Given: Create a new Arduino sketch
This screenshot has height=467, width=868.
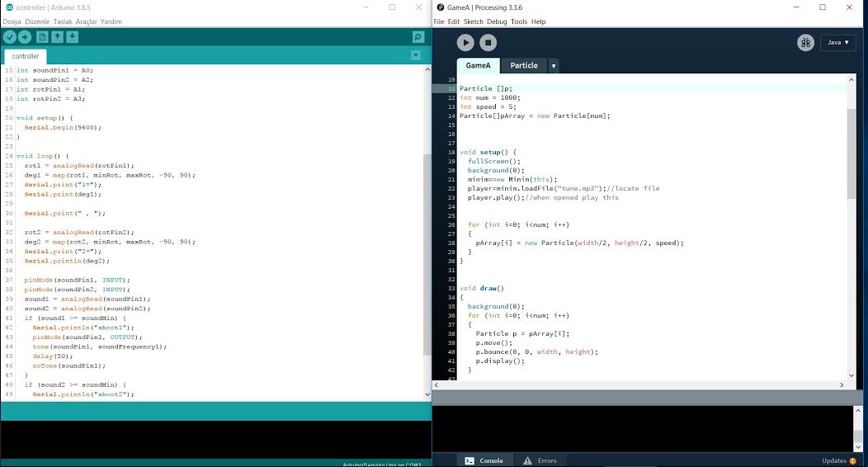Looking at the screenshot, I should click(x=43, y=37).
